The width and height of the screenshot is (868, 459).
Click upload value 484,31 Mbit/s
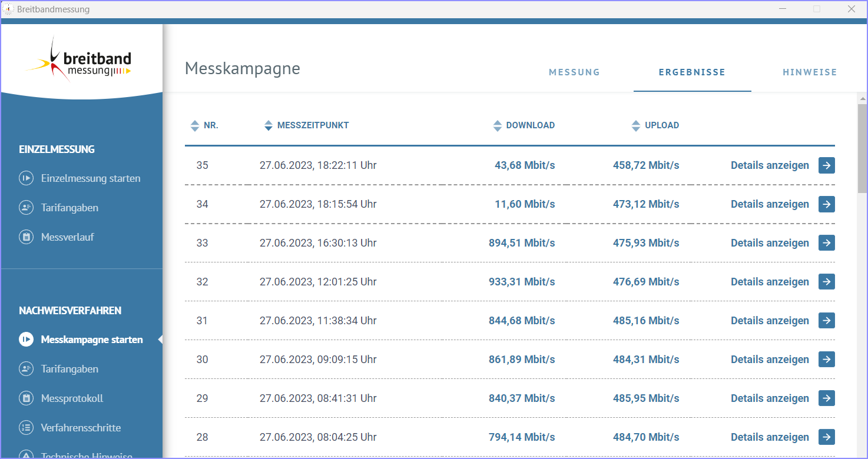(x=646, y=360)
